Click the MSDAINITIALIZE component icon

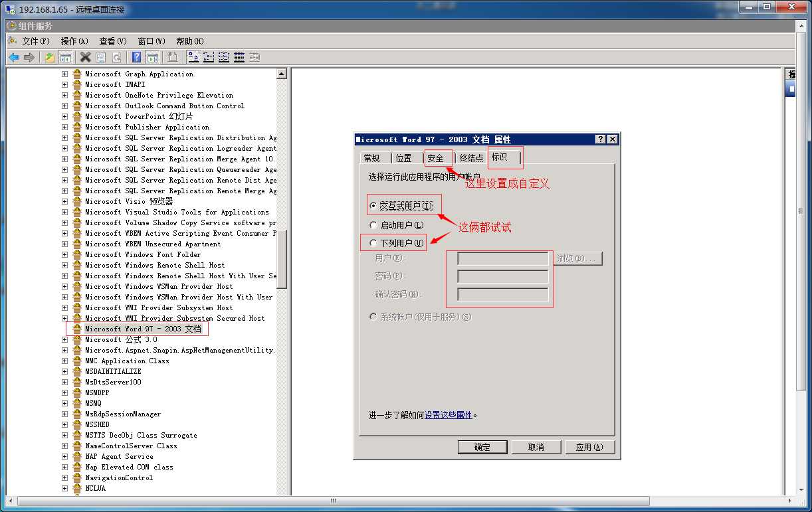click(x=77, y=371)
